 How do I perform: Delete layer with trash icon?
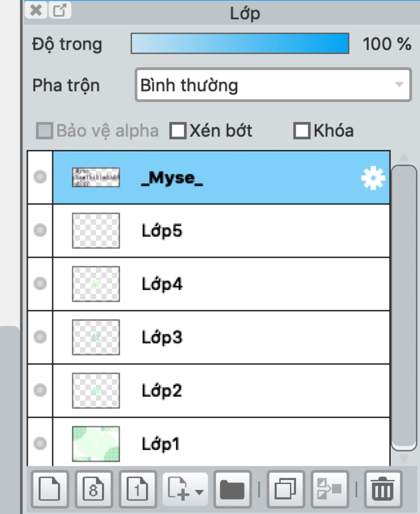[383, 489]
